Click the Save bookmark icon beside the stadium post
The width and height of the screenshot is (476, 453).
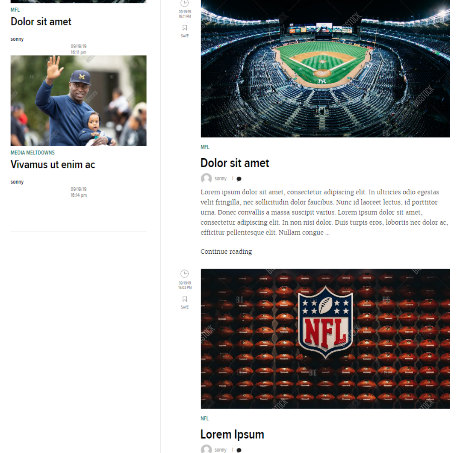click(x=185, y=28)
